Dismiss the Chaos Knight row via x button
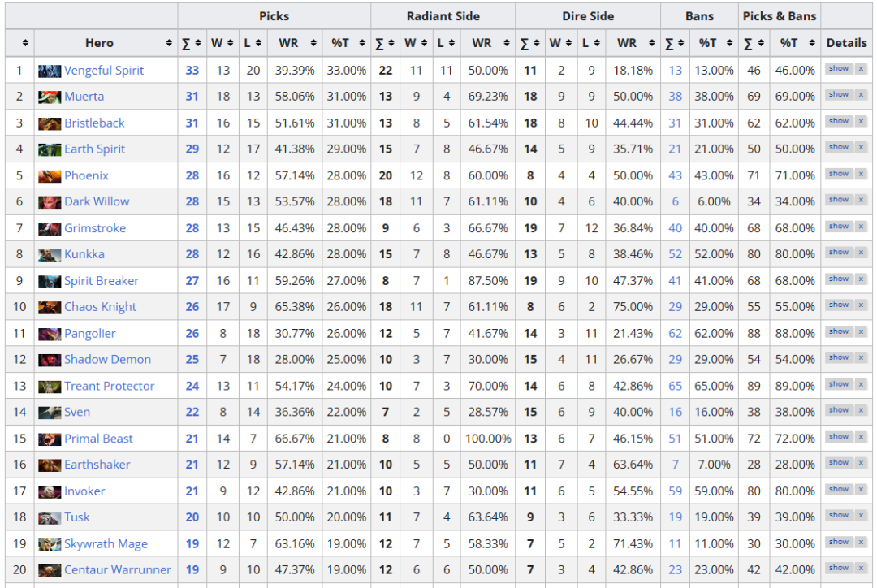The image size is (877, 588). tap(862, 305)
